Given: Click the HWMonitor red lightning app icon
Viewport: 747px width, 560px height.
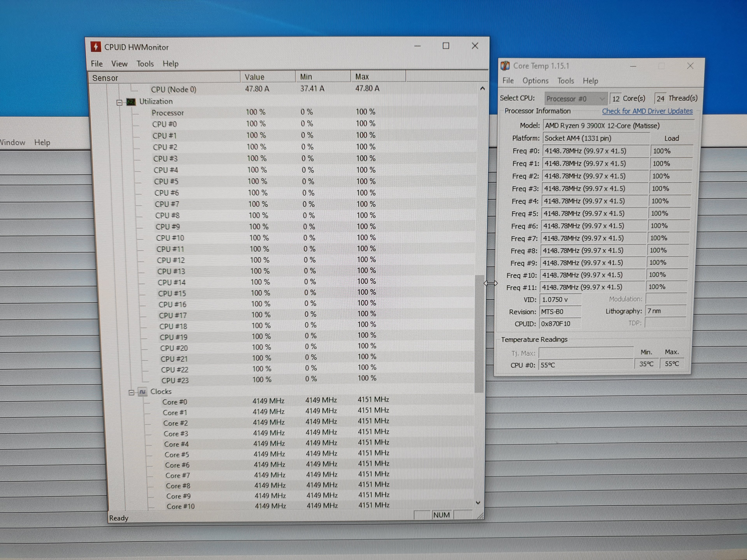Looking at the screenshot, I should point(96,47).
